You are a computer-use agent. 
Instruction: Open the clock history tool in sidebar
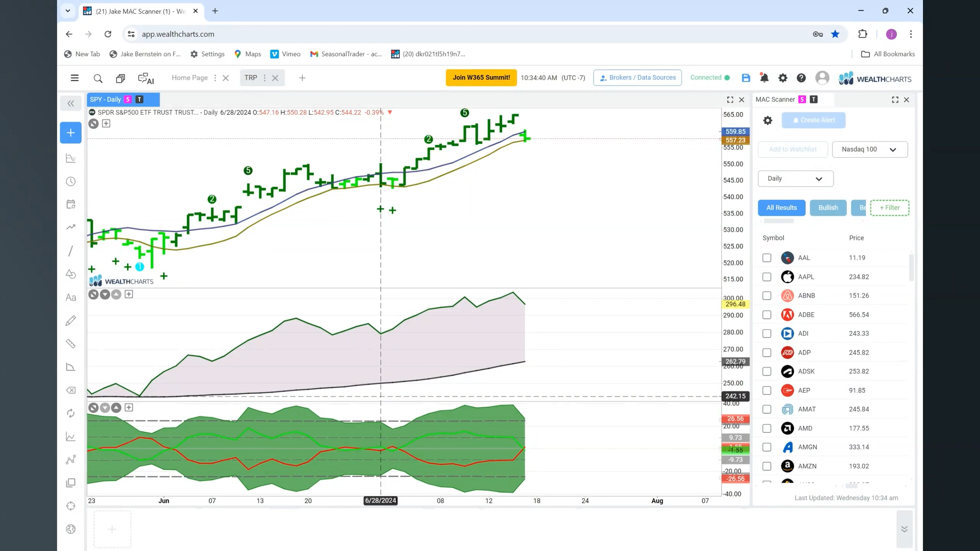[71, 182]
